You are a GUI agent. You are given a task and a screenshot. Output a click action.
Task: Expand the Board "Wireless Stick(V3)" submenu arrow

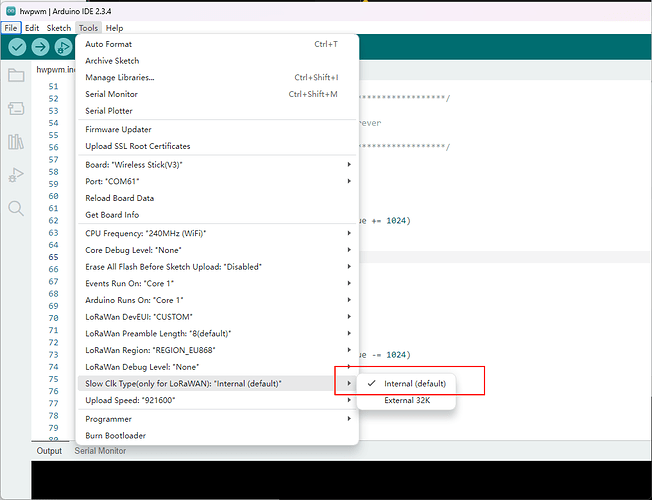point(349,164)
